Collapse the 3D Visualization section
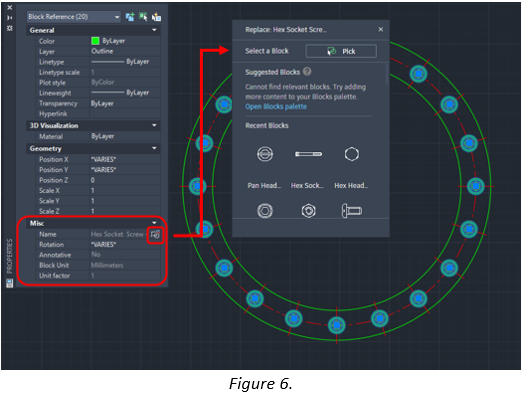Screen dimensions: 522x395 (x=154, y=125)
